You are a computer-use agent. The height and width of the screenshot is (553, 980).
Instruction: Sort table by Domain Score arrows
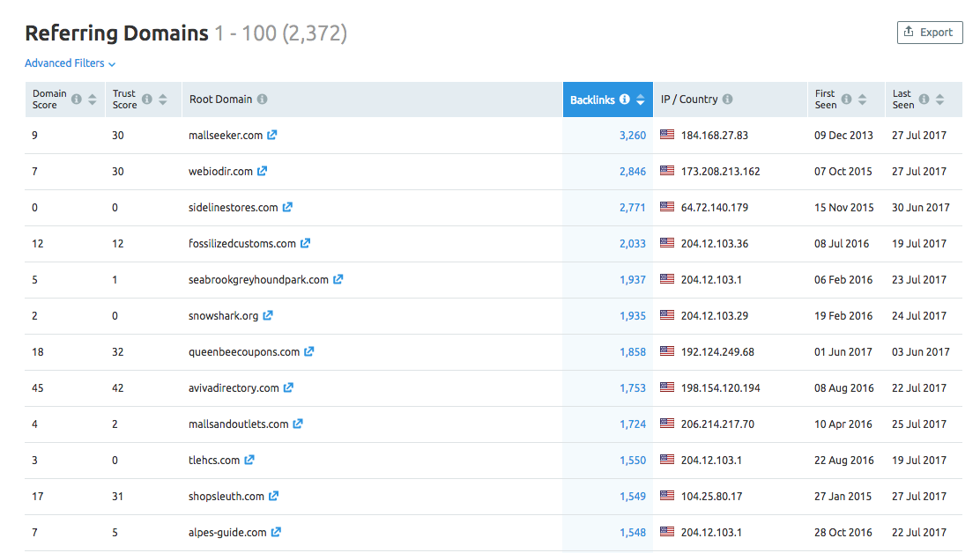pyautogui.click(x=93, y=100)
